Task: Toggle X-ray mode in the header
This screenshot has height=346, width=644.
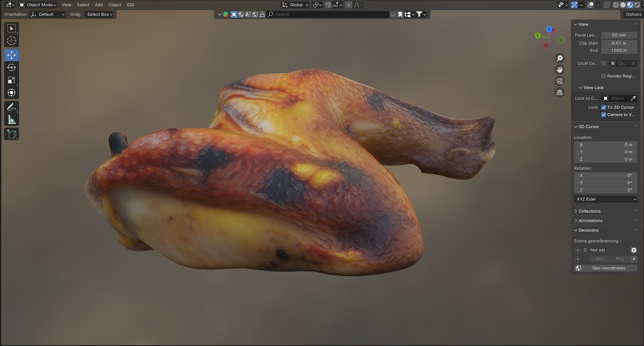Action: (x=607, y=5)
